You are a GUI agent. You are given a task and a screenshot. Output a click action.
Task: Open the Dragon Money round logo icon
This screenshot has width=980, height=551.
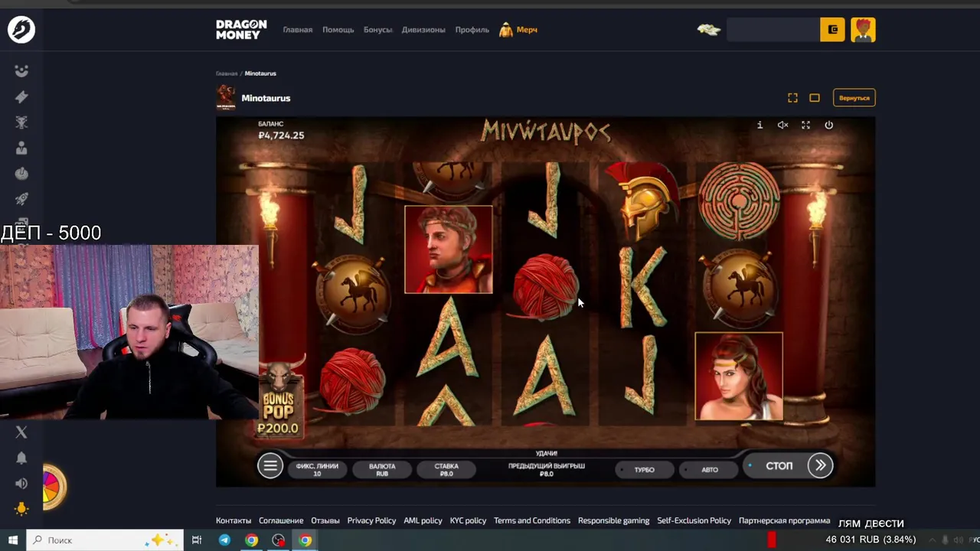(21, 29)
